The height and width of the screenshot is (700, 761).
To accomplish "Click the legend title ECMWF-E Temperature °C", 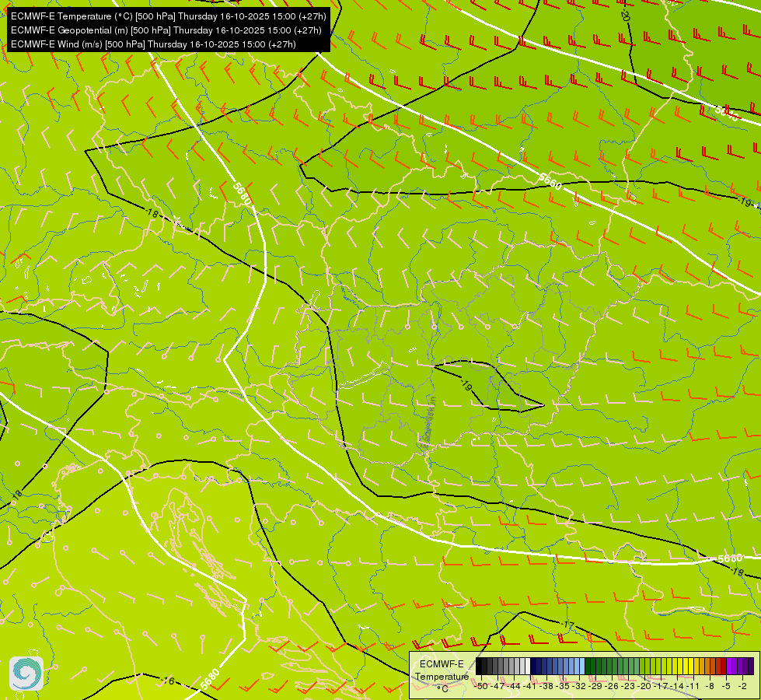I will 442,676.
